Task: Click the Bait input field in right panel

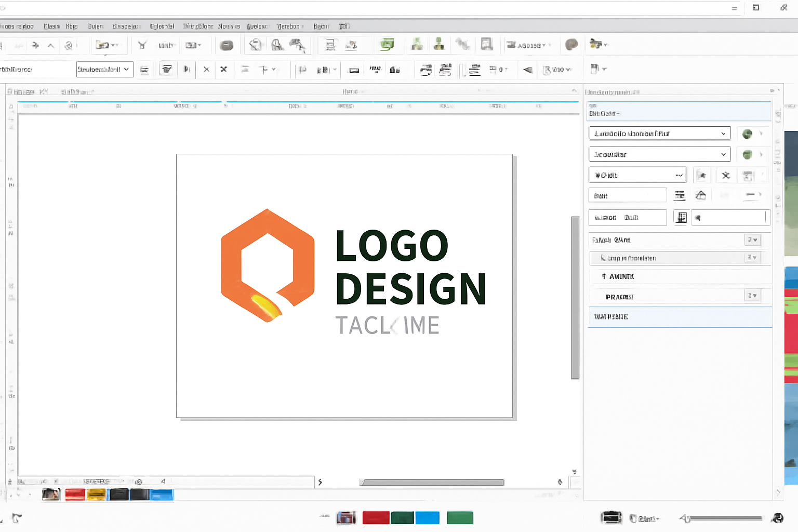Action: [628, 195]
